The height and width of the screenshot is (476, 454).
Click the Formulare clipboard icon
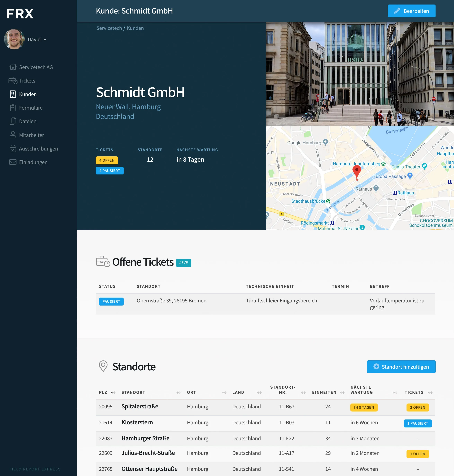(13, 108)
